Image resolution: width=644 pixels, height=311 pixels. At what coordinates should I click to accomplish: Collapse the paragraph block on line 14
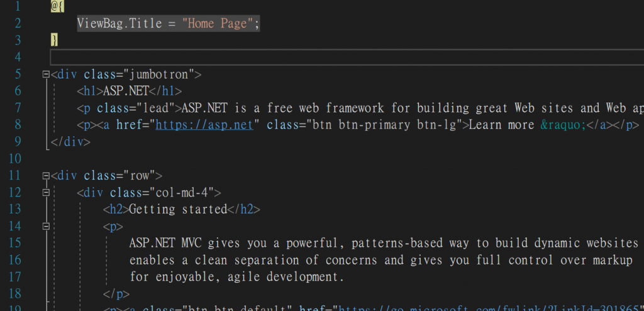click(46, 226)
